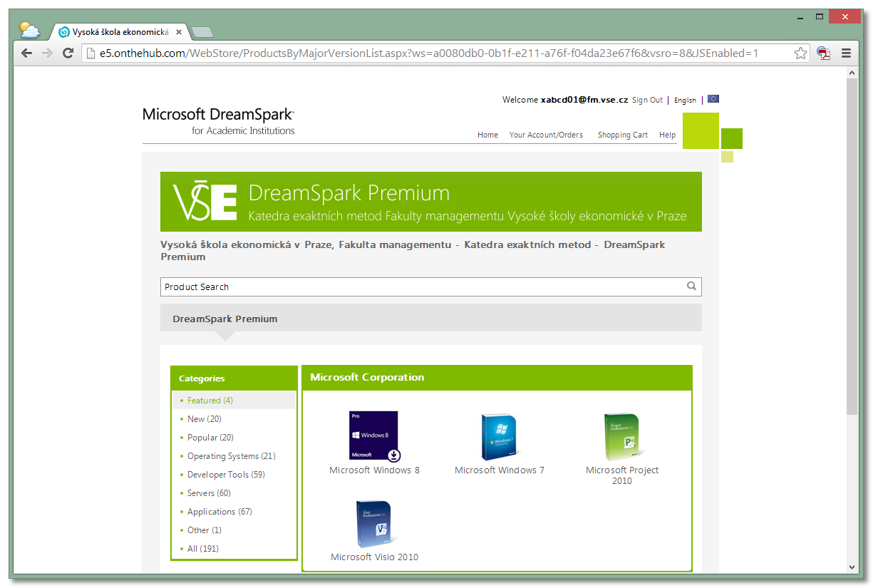This screenshot has width=873, height=588.
Task: Open Your Account/Orders
Action: [x=546, y=135]
